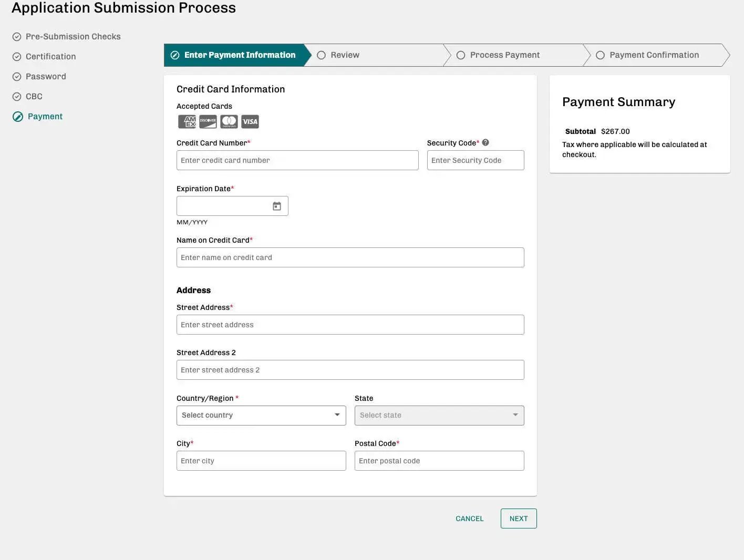The image size is (744, 560).
Task: Select the Payment Confirmation step circle
Action: click(x=600, y=55)
